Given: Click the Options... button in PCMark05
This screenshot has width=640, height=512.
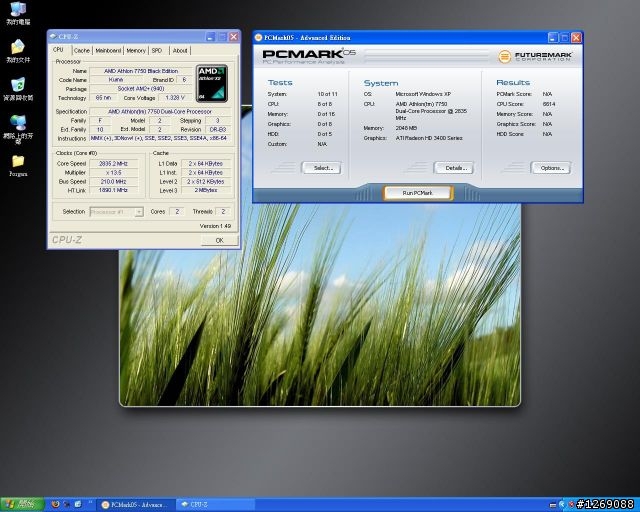Looking at the screenshot, I should point(551,168).
